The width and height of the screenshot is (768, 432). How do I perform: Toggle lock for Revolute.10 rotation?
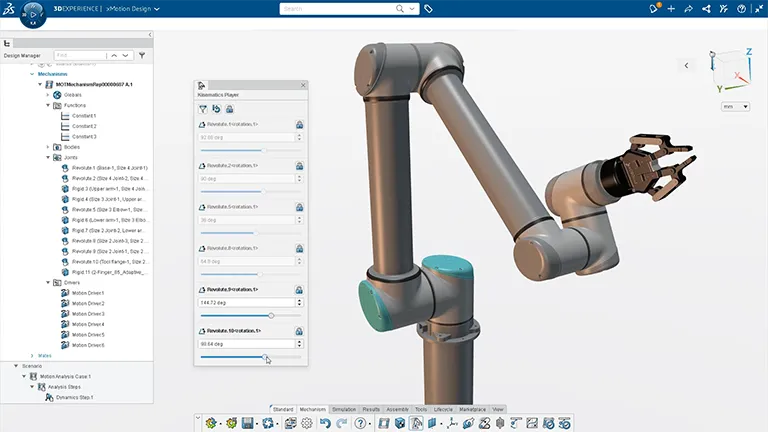pos(299,332)
